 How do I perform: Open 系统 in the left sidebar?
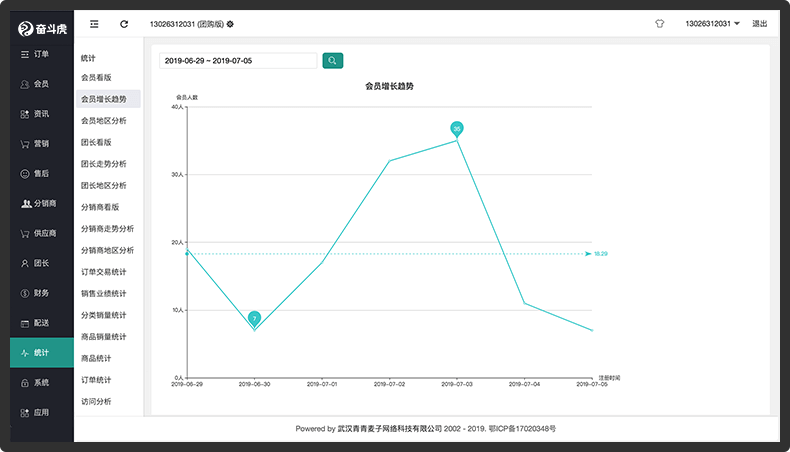pos(42,382)
